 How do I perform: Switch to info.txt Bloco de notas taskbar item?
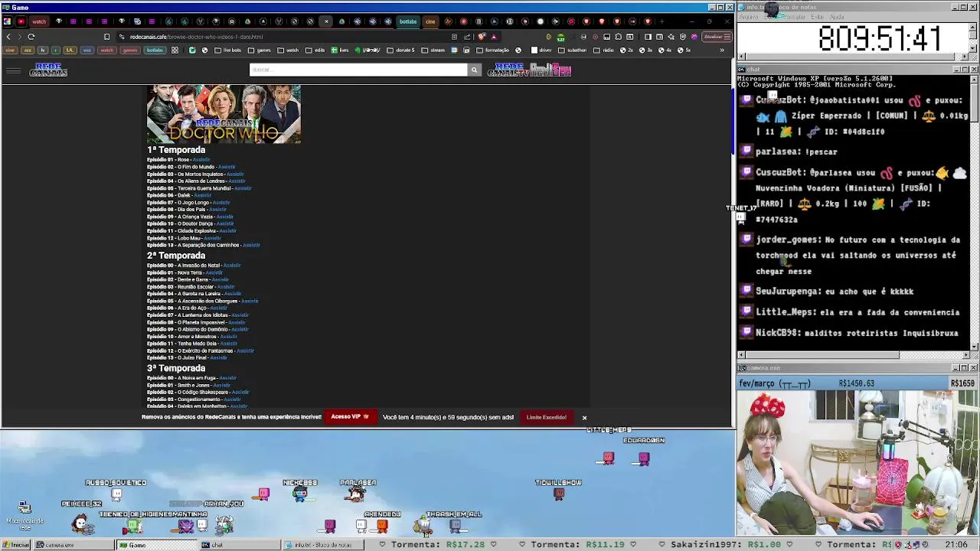[x=324, y=545]
